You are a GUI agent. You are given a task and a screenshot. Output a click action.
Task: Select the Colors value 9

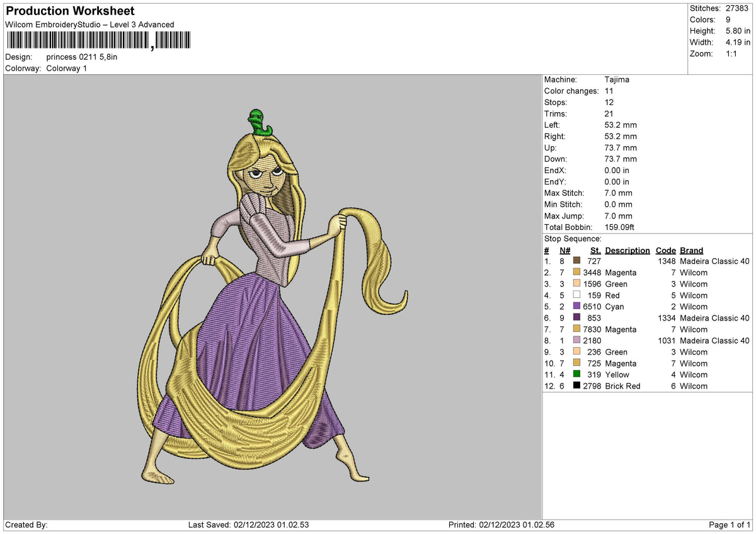728,20
